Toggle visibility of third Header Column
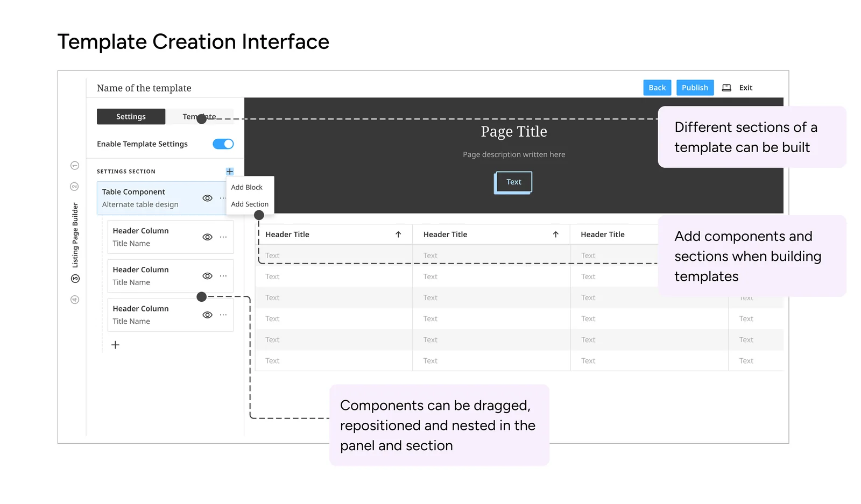 pyautogui.click(x=207, y=315)
